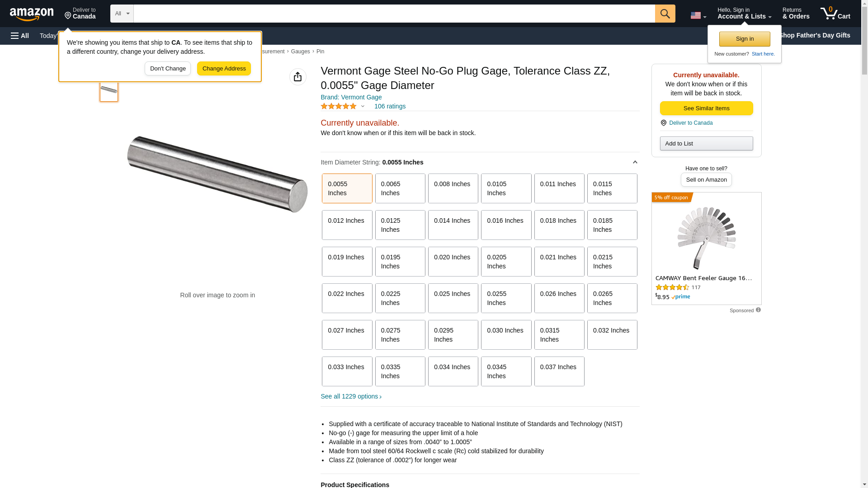
Task: Open See all 1229 options link
Action: (x=351, y=396)
